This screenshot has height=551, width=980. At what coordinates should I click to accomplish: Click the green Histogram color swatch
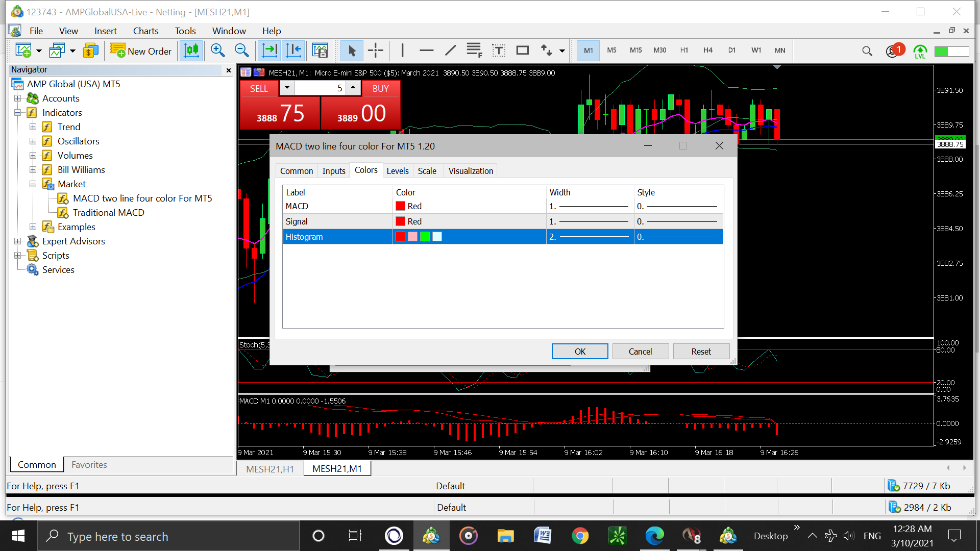[x=425, y=237]
